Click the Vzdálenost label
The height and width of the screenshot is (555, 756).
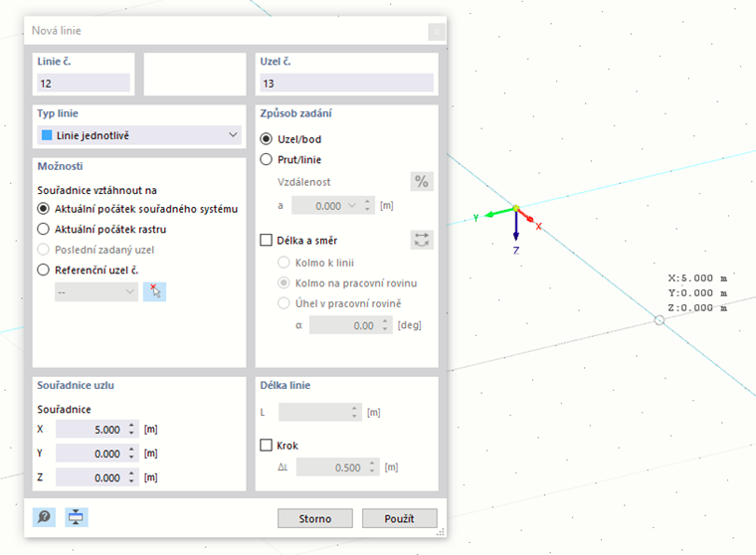coord(304,182)
